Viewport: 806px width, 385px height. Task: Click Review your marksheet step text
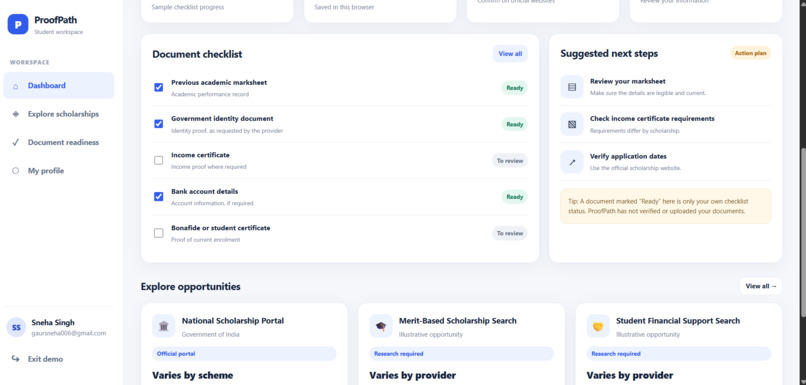[628, 81]
